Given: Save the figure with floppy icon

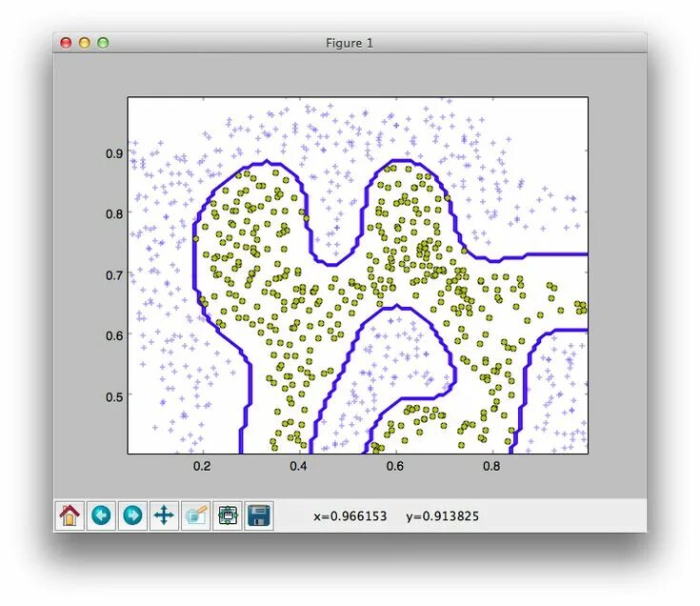Looking at the screenshot, I should pyautogui.click(x=259, y=515).
